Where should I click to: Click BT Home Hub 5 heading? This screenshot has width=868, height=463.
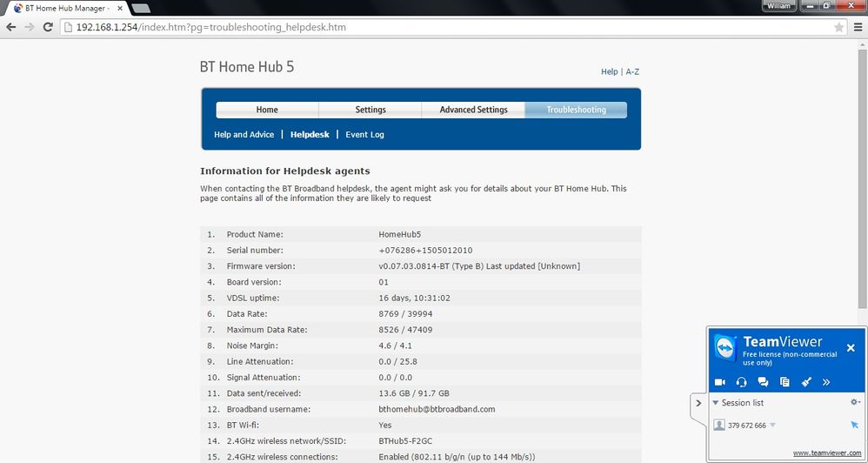coord(247,67)
